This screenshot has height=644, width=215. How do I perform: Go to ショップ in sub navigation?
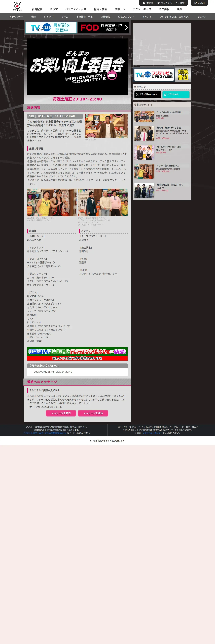(49, 17)
